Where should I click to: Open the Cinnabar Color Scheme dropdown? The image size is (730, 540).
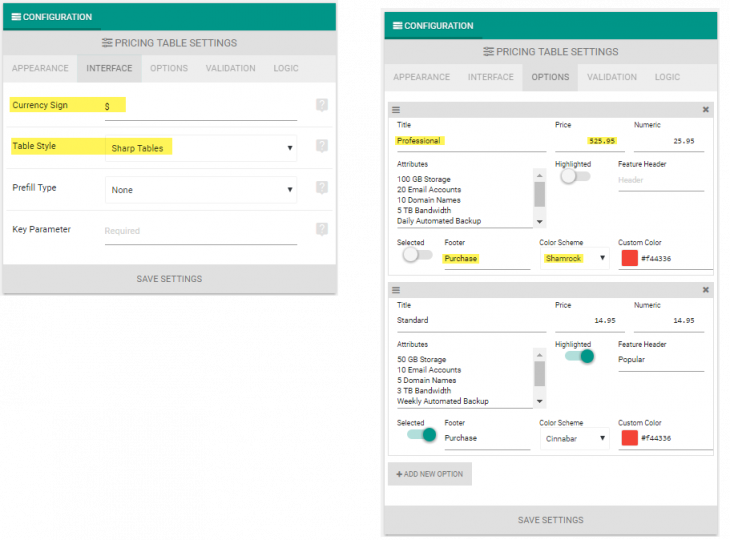[575, 439]
